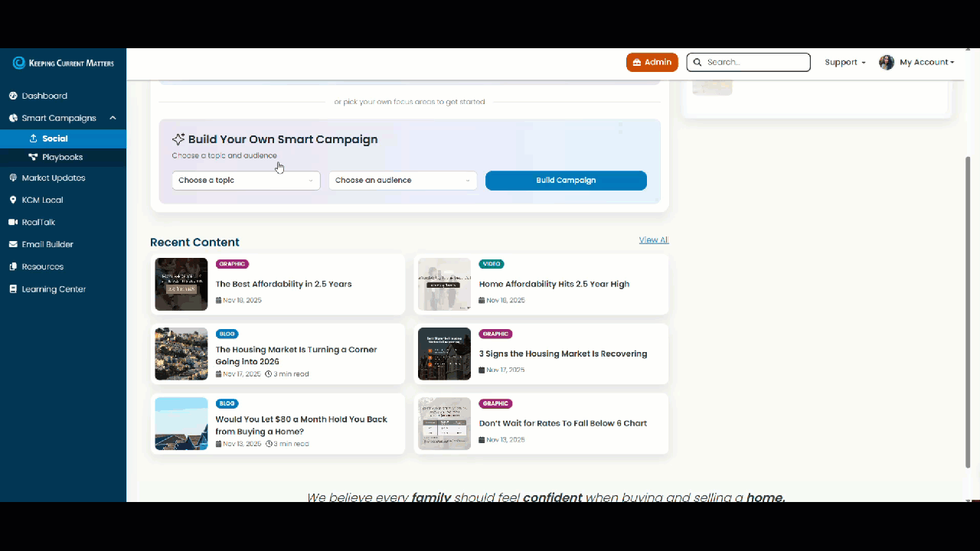Click the Home Affordability video thumbnail
Screen dimensions: 980x551
click(444, 284)
